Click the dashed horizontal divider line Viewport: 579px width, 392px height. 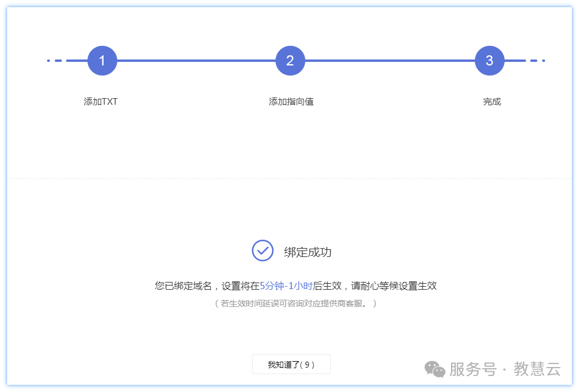(289, 178)
